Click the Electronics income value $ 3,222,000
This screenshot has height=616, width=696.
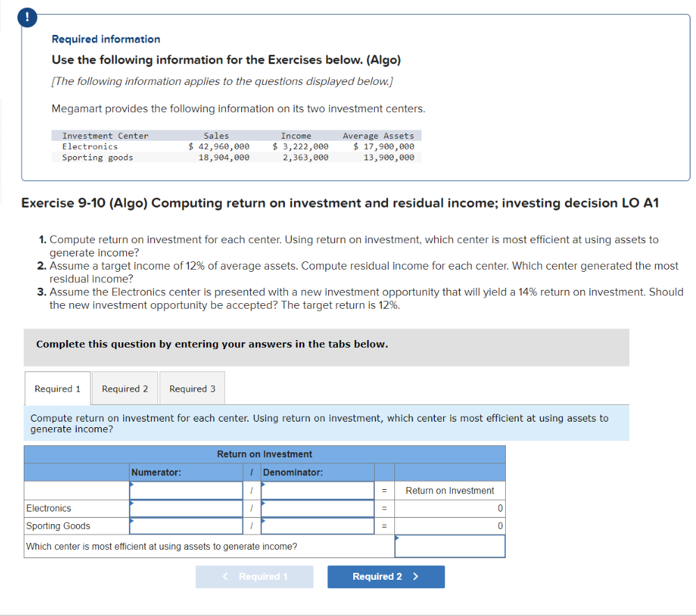(300, 146)
